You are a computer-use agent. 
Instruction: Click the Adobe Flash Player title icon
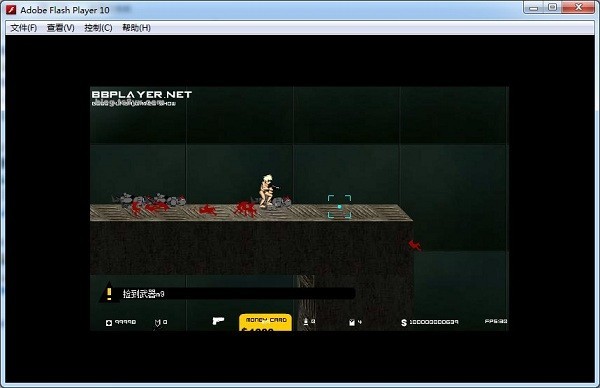click(x=11, y=10)
